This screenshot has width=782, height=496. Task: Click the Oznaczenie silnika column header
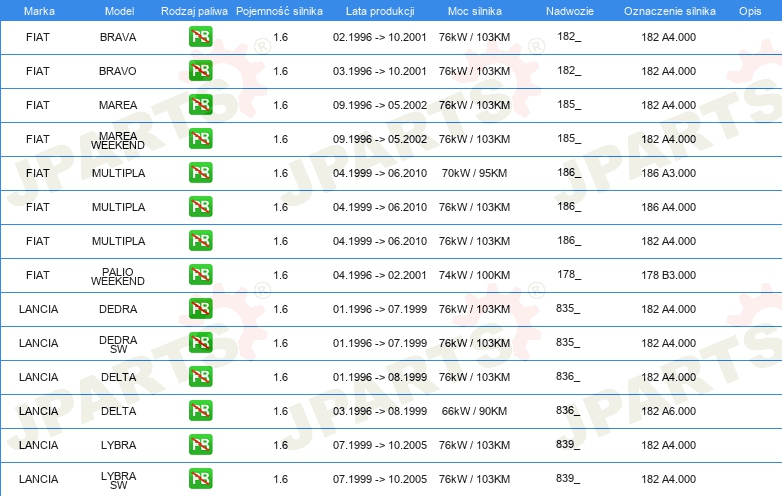click(x=670, y=11)
